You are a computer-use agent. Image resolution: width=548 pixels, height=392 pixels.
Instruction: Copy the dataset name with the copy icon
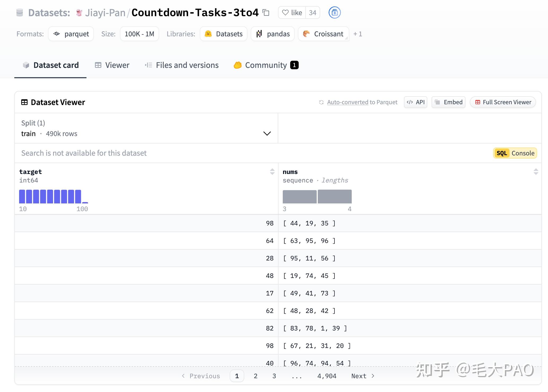tap(265, 12)
